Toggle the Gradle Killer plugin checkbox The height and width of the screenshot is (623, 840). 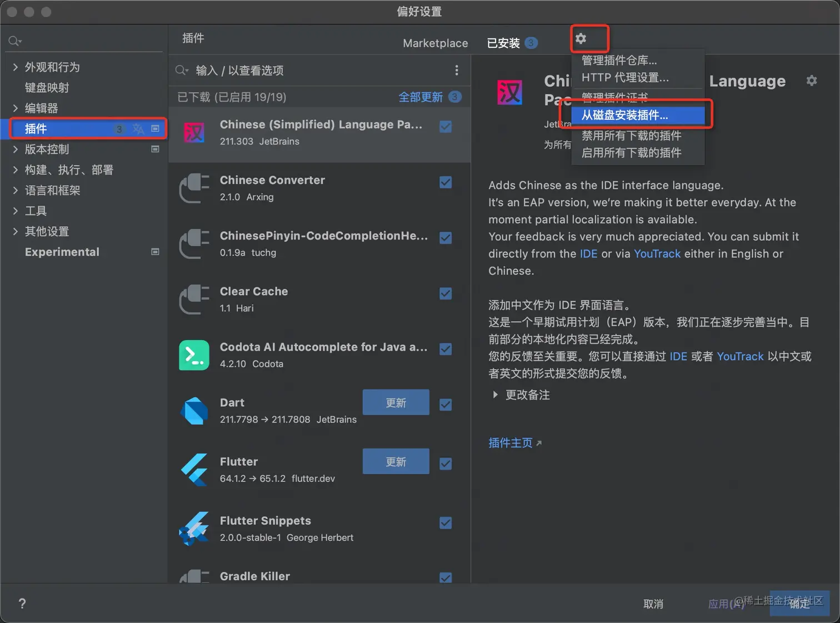point(446,577)
